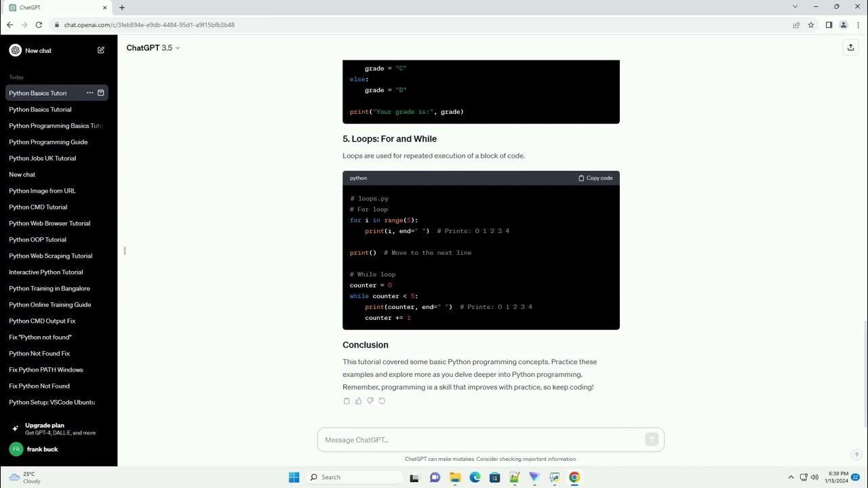Open the Windows Start menu

pos(294,477)
